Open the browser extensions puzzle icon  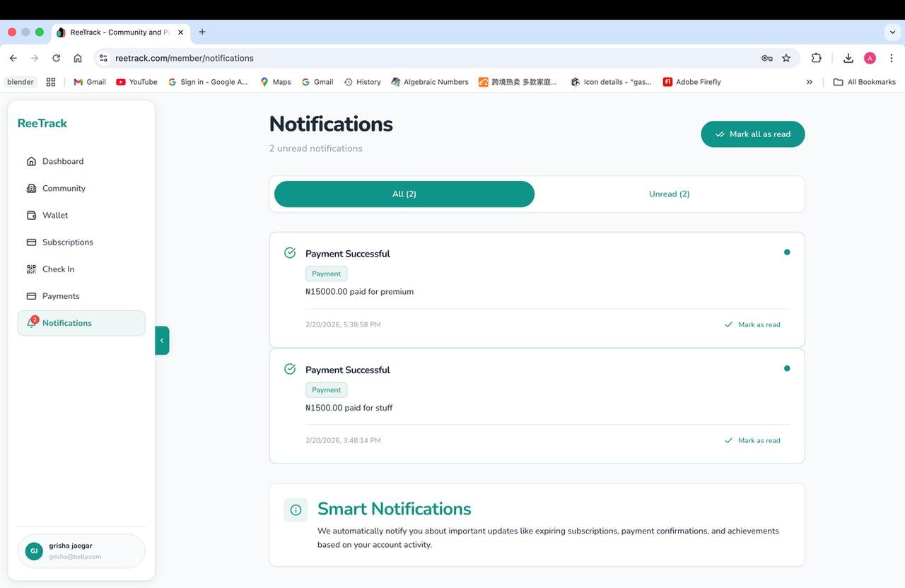tap(817, 58)
